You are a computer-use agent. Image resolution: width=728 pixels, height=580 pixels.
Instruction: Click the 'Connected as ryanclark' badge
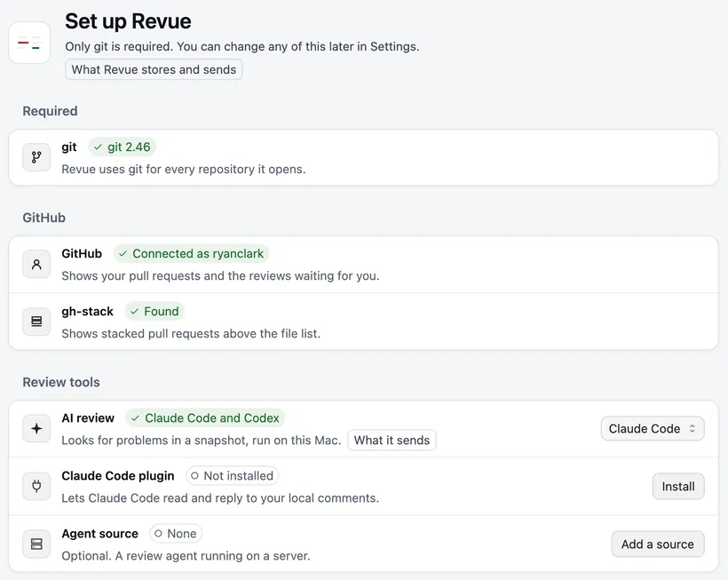(x=191, y=253)
